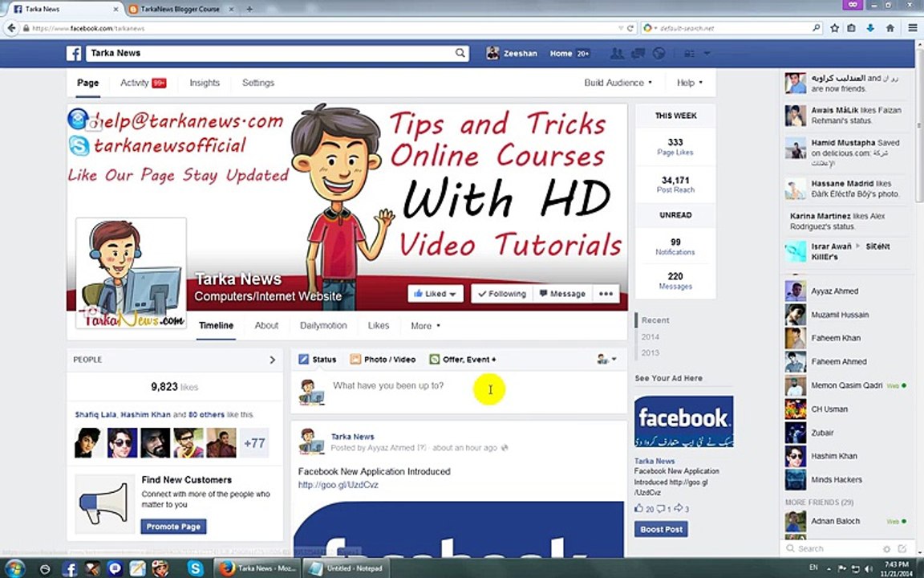Image resolution: width=924 pixels, height=578 pixels.
Task: Click the Boost Post button
Action: (x=661, y=529)
